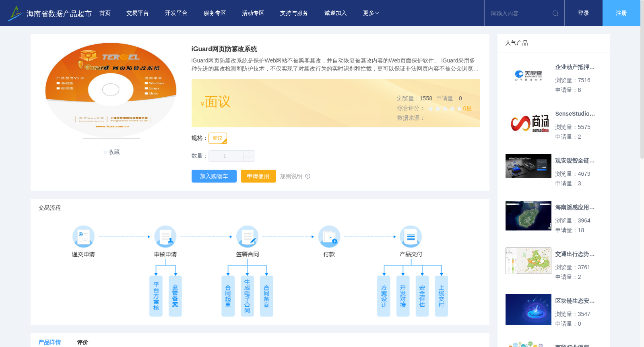Open the 服务专区 nav item
The image size is (644, 347).
point(215,13)
